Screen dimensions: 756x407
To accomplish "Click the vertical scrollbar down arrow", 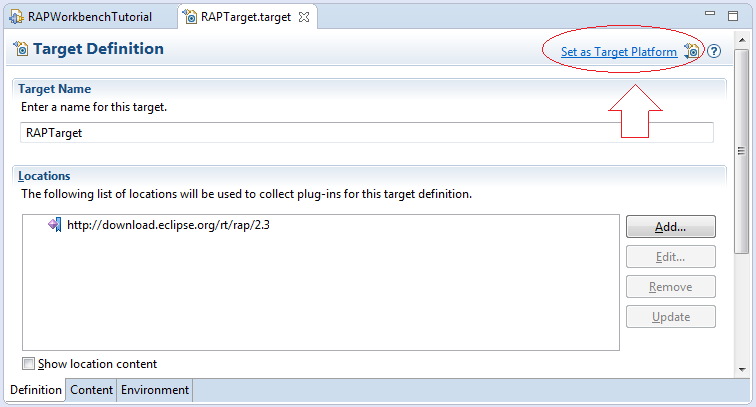I will (x=742, y=370).
